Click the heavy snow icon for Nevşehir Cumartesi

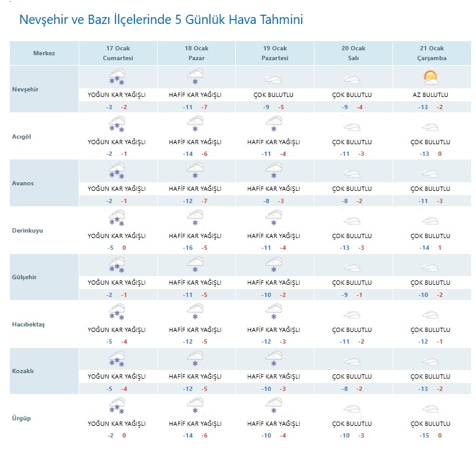coord(117,78)
